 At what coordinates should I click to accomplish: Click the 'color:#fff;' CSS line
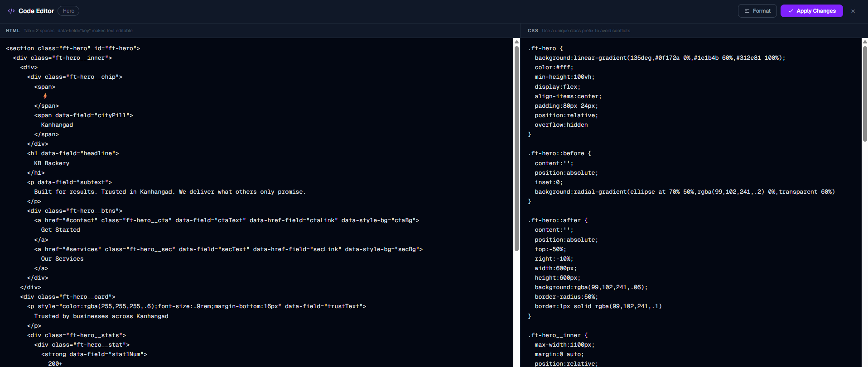point(554,67)
